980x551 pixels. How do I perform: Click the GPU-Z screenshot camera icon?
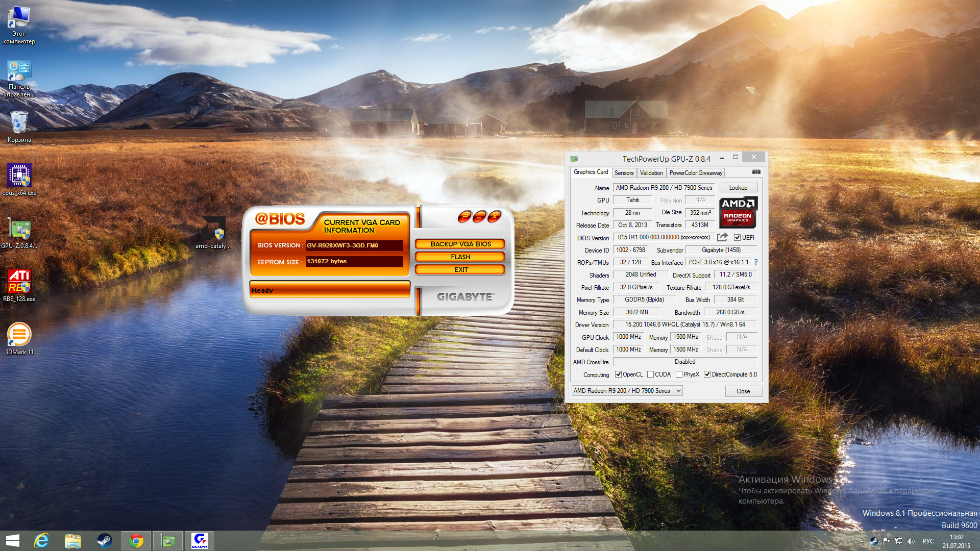coord(756,172)
